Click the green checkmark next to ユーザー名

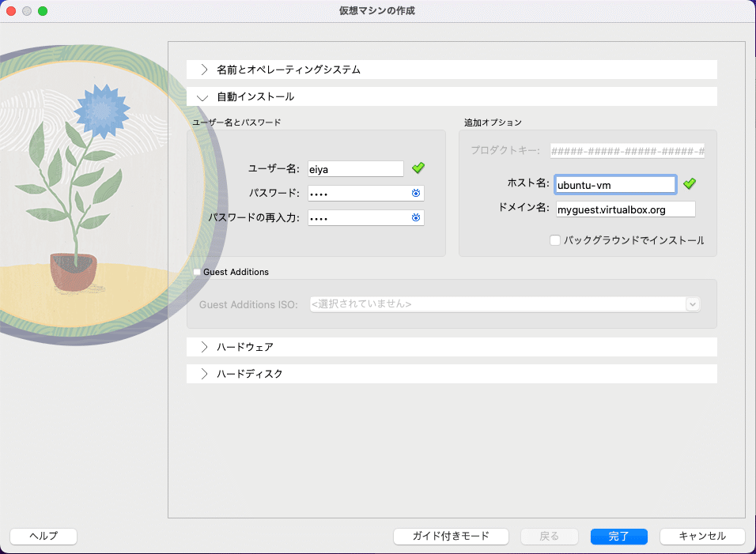click(418, 168)
